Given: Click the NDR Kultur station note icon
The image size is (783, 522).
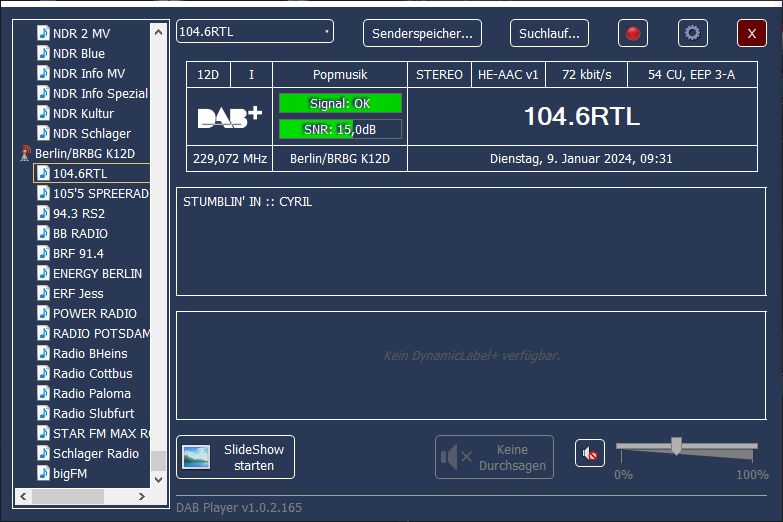Looking at the screenshot, I should pos(43,113).
